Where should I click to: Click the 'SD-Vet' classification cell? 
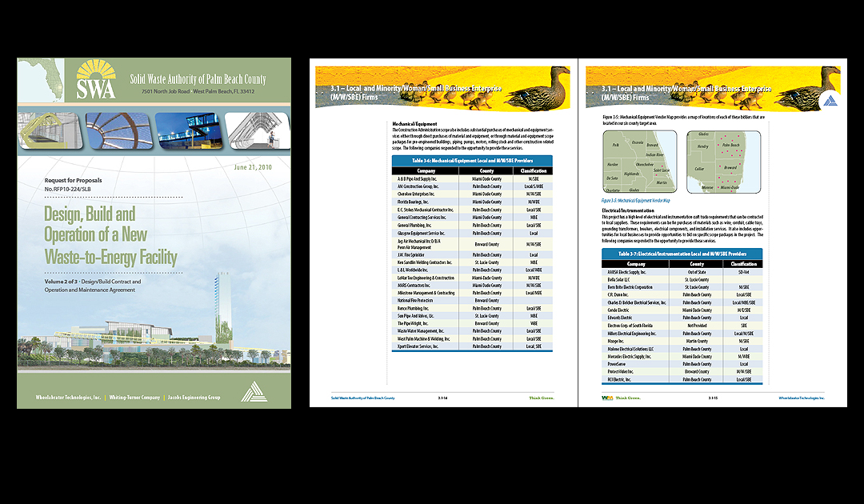744,272
